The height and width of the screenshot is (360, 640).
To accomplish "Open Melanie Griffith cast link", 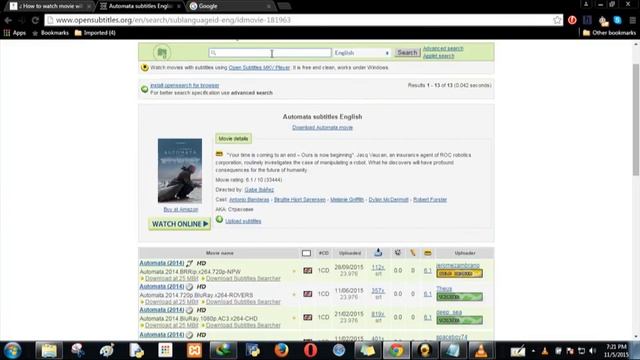I will point(347,200).
